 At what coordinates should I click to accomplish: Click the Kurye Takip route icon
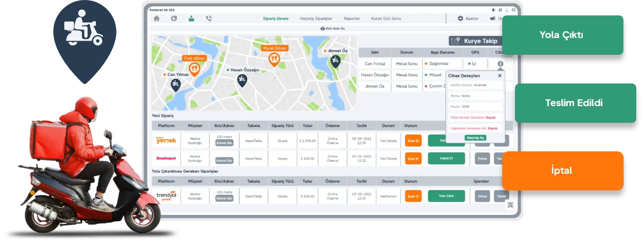click(x=455, y=41)
